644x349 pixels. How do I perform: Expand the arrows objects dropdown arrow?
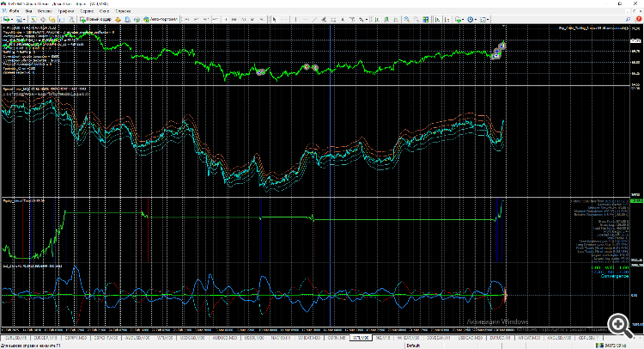click(367, 19)
